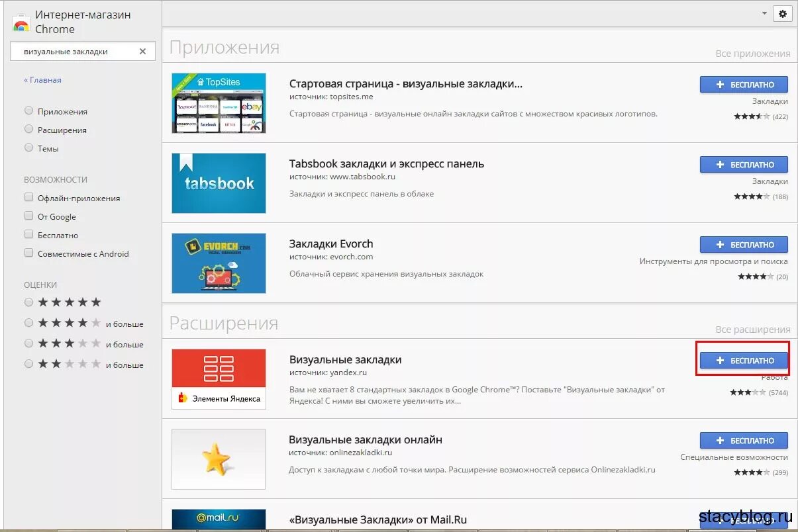Click 'Расширения' section heading
798x532 pixels.
click(224, 324)
